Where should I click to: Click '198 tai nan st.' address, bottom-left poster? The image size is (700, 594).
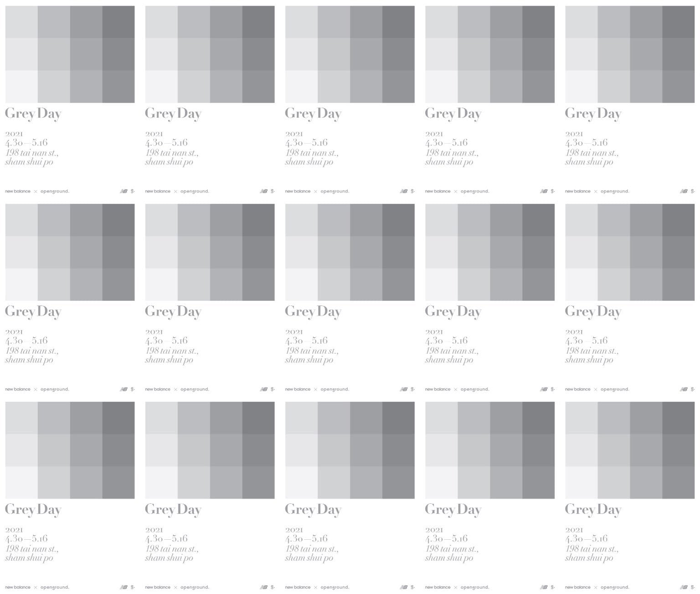(32, 549)
